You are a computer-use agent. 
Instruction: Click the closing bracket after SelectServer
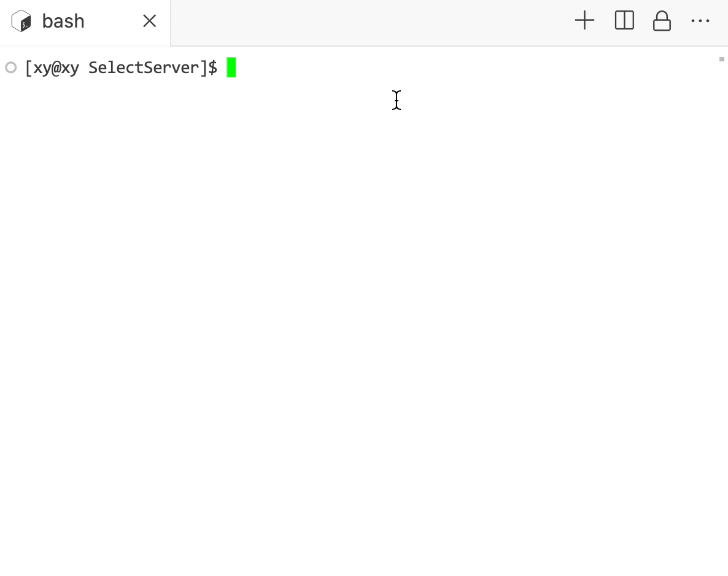[203, 68]
